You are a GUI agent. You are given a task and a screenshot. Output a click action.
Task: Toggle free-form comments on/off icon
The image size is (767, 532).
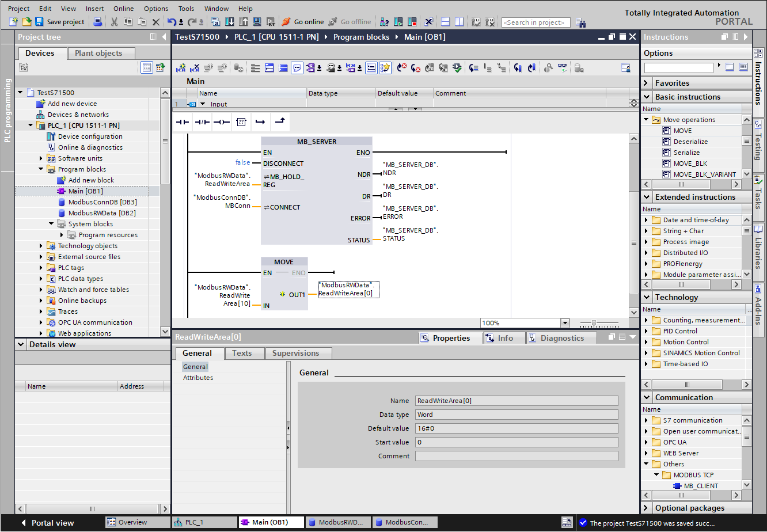[x=297, y=68]
